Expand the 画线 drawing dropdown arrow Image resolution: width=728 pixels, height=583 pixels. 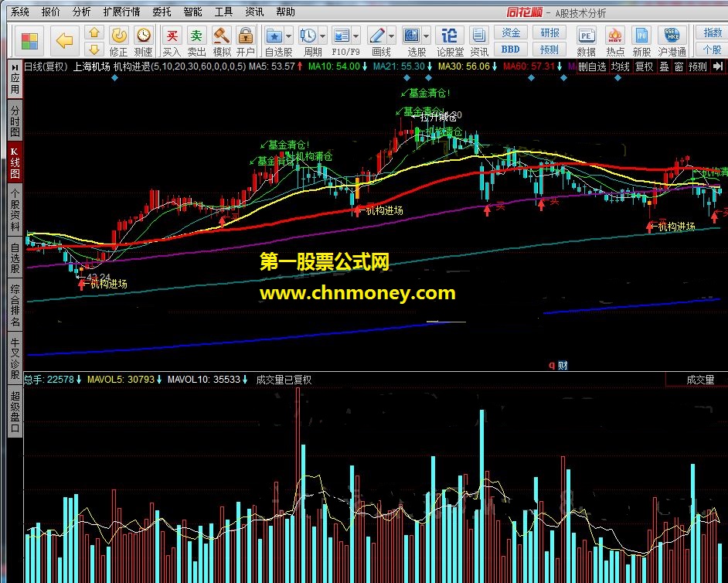pos(391,36)
